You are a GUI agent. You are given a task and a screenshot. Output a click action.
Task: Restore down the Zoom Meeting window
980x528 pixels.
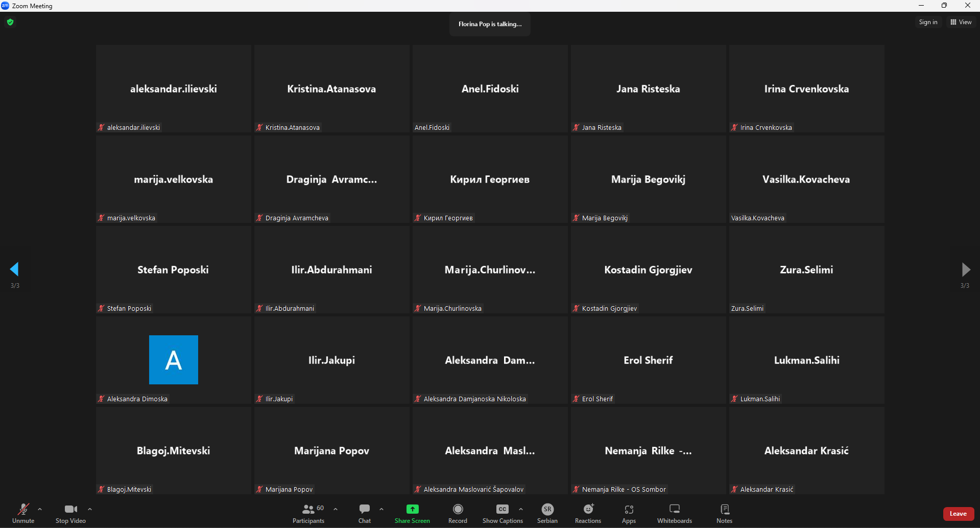click(944, 6)
